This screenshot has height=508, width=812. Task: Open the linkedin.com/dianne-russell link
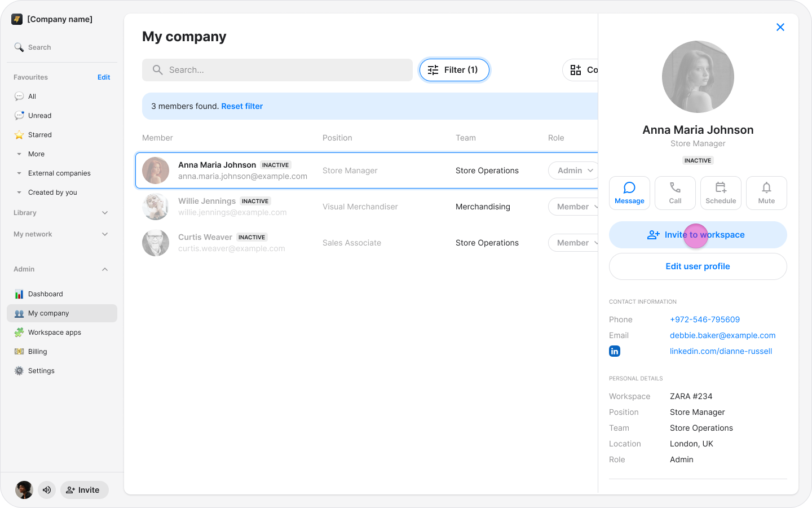click(721, 351)
